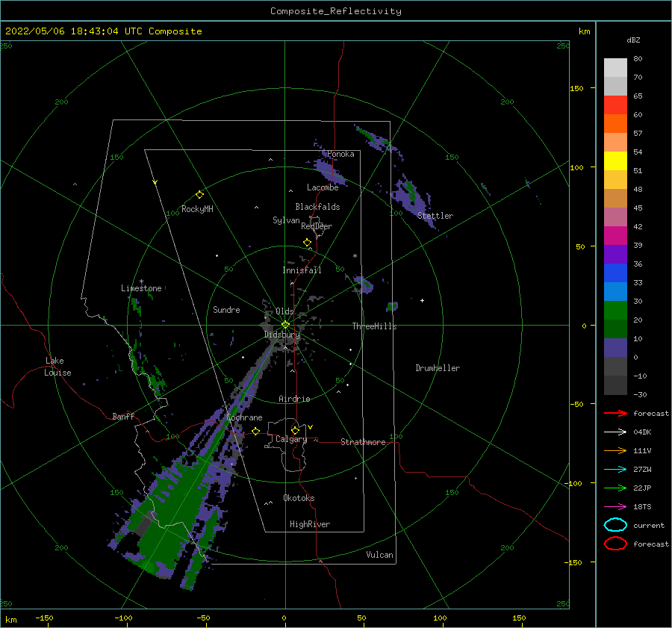Click the magenta 18TS arrow legend icon
The width and height of the screenshot is (672, 628).
(x=615, y=507)
